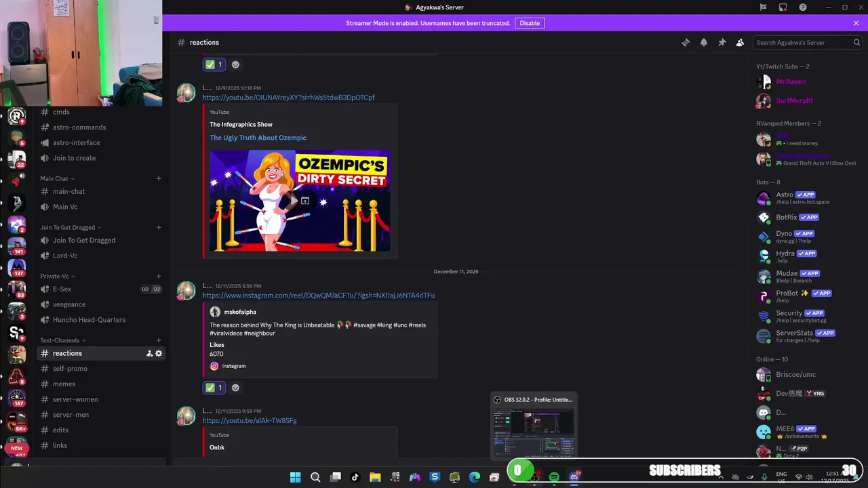This screenshot has height=488, width=868.
Task: Show hidden icons chevron in system tray
Action: pos(720,477)
